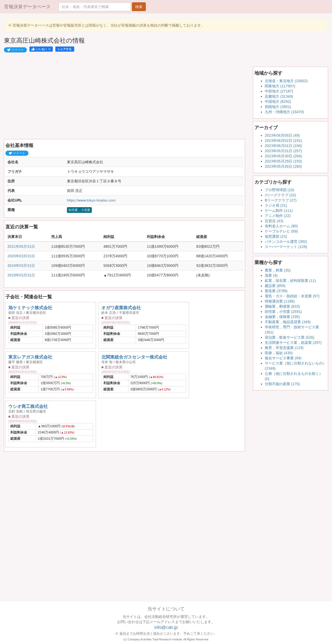Browse 分類不能の産業 (175) industry
This screenshot has height=644, width=332.
tap(282, 384)
